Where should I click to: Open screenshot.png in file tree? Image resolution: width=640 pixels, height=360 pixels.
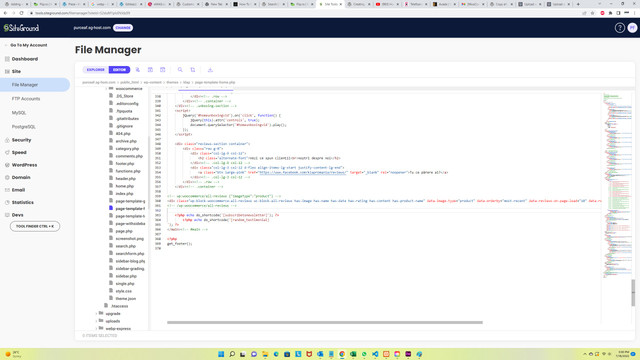click(x=129, y=238)
